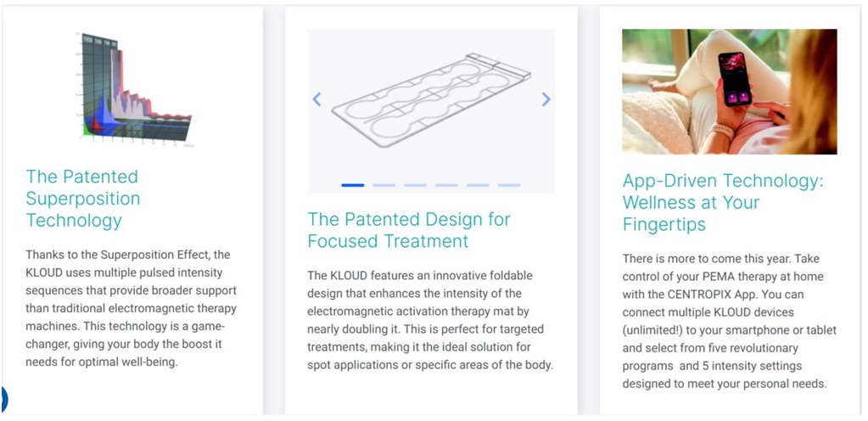Click the foldable design description paragraph

click(x=430, y=321)
